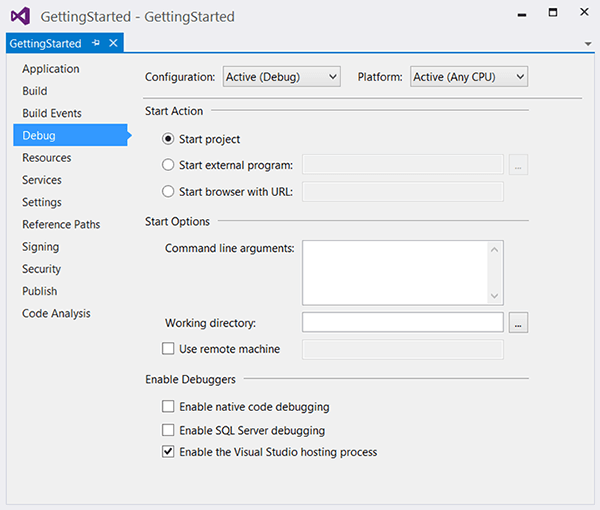The width and height of the screenshot is (600, 510).
Task: Switch to the Settings page
Action: (42, 202)
